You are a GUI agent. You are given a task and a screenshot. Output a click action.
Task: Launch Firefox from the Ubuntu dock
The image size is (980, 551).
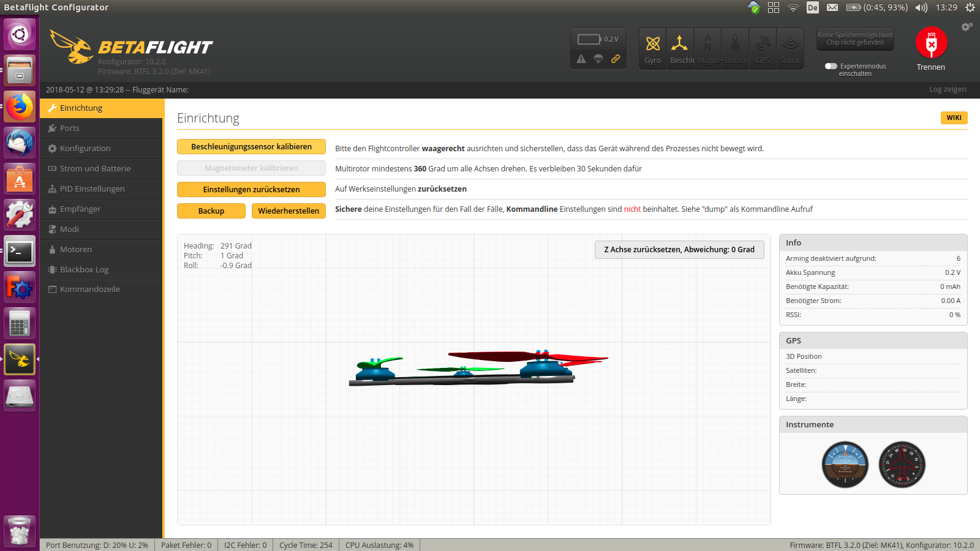(19, 107)
